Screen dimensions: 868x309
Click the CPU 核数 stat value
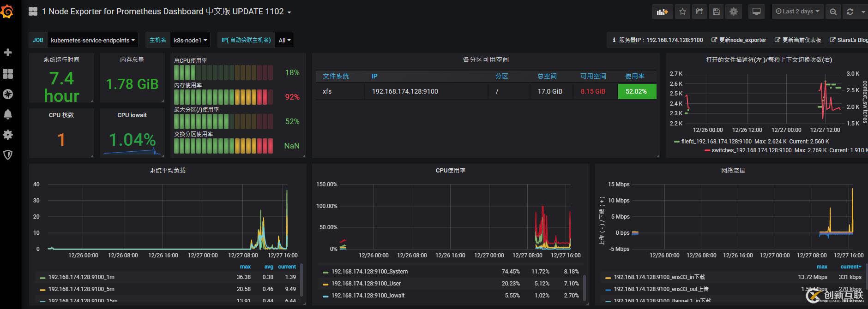pos(61,140)
